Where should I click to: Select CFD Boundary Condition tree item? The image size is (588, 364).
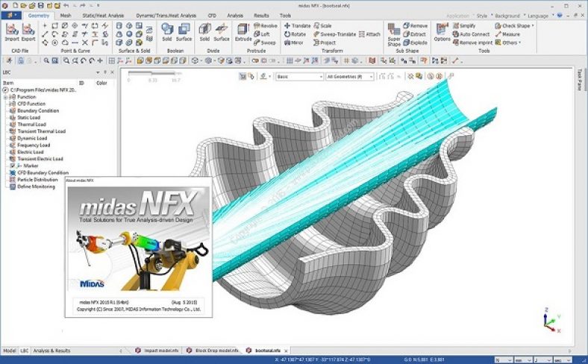[43, 173]
